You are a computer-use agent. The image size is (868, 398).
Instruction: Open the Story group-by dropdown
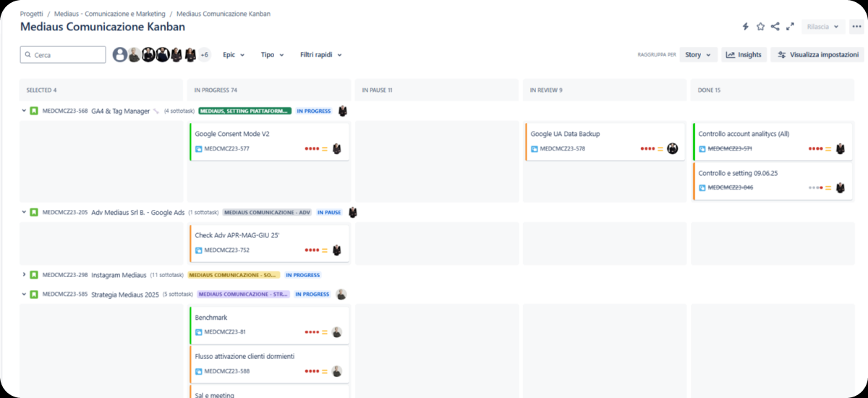[x=699, y=55]
